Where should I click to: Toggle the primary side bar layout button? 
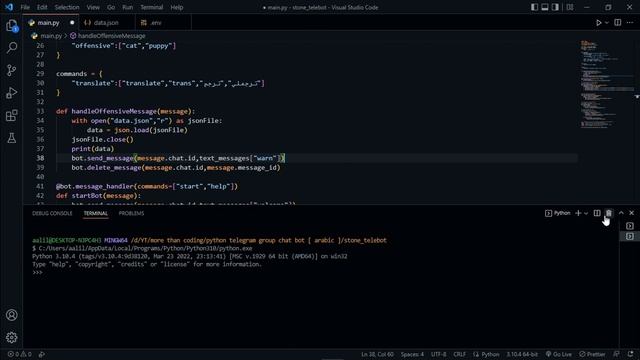coord(534,7)
